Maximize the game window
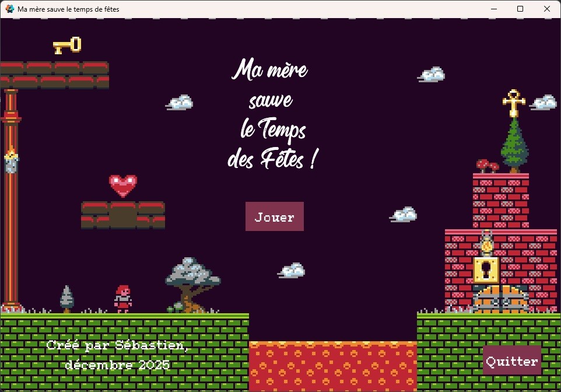Screen dimensions: 561x392 [x=520, y=9]
